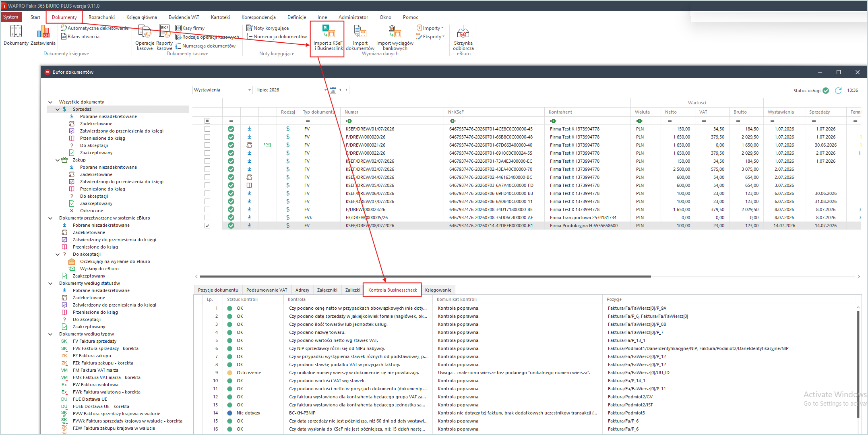Select Wysłany do eBiuro in tree
Viewport: 868px width, 435px height.
99,269
